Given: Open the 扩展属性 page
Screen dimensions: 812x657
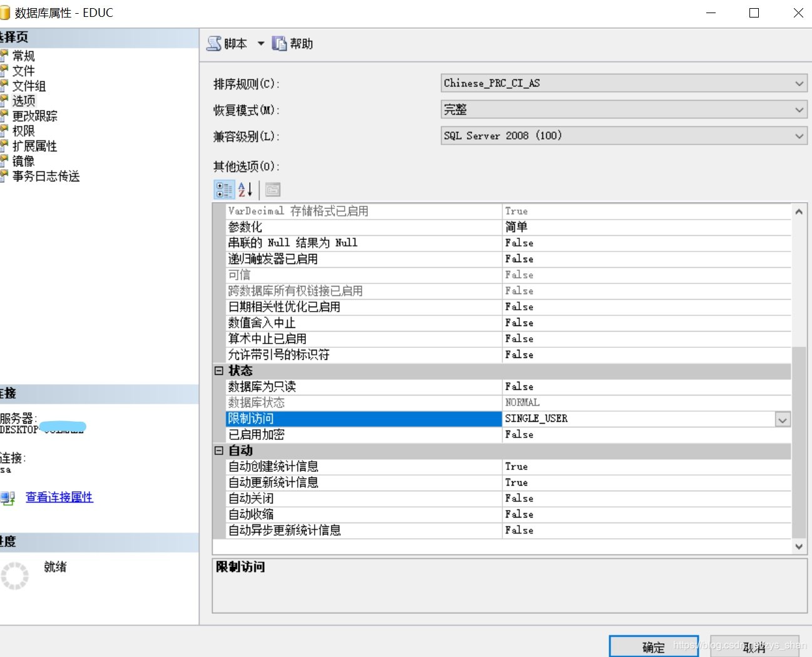Looking at the screenshot, I should coord(35,146).
